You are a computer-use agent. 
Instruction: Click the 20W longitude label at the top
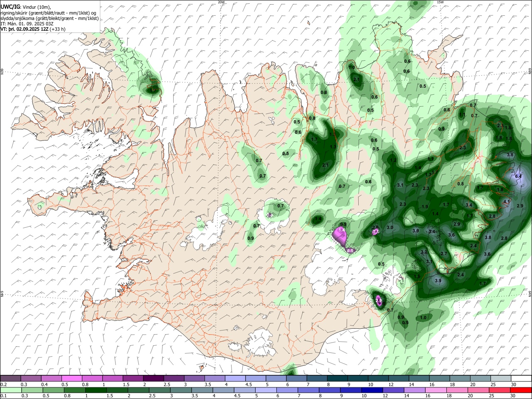point(221,2)
